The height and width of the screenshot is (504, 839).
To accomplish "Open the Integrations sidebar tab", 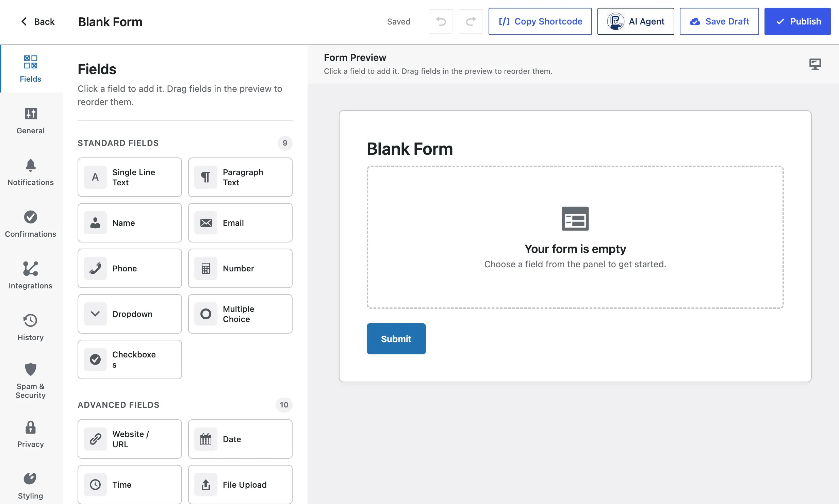I will coord(31,276).
